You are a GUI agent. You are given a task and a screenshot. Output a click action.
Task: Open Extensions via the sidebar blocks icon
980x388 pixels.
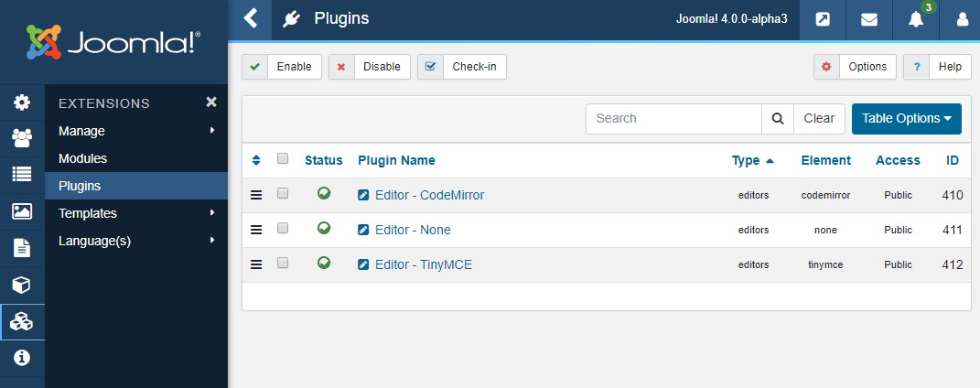22,322
